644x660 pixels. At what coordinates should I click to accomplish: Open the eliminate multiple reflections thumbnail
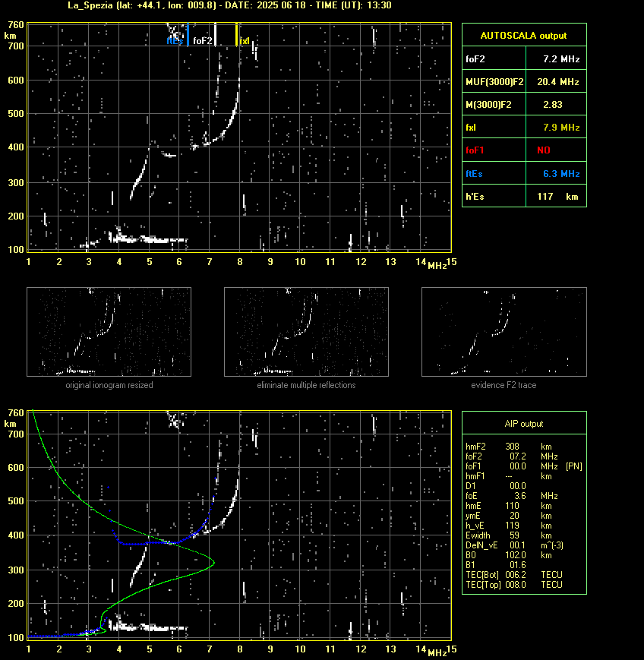306,332
